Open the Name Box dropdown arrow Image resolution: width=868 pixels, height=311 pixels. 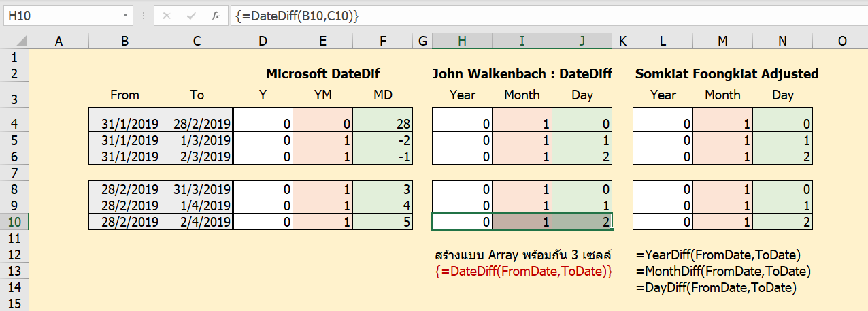[x=127, y=15]
